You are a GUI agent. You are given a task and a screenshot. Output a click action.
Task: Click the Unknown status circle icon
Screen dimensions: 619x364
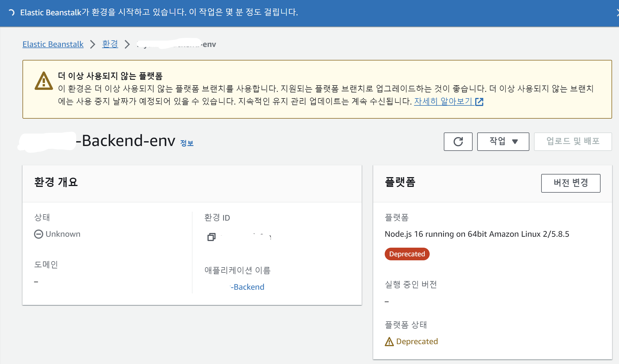point(39,234)
